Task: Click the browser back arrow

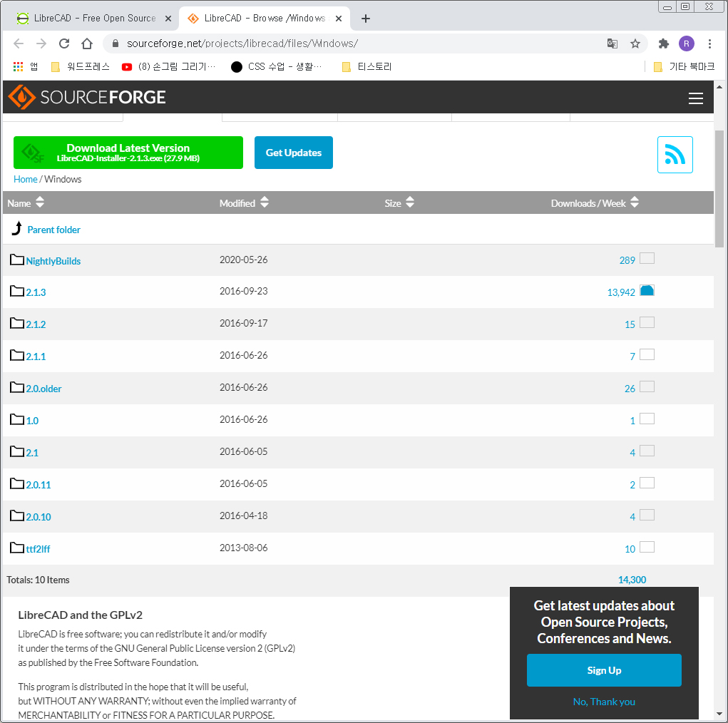Action: pyautogui.click(x=19, y=43)
